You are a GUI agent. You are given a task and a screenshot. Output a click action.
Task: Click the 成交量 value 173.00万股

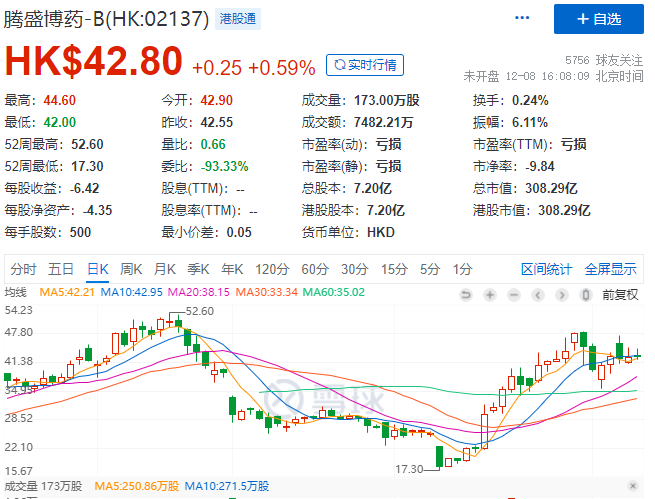tap(386, 100)
